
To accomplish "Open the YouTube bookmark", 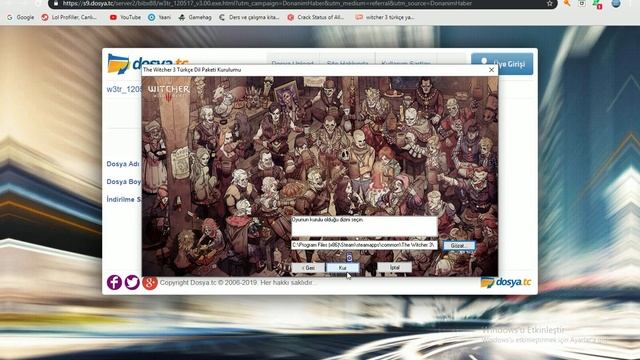I will pos(125,18).
